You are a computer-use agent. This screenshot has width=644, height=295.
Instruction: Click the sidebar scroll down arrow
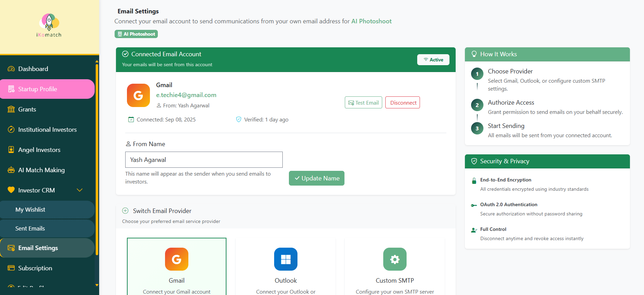pyautogui.click(x=97, y=285)
